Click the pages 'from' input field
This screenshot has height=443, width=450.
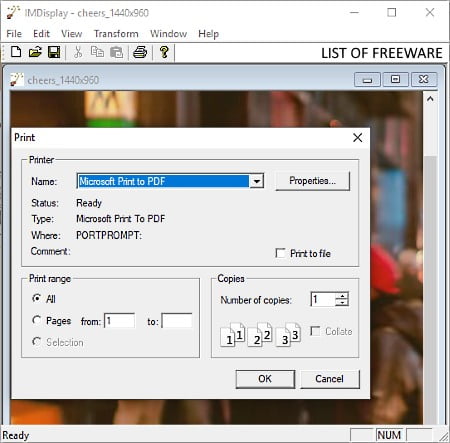click(x=120, y=321)
